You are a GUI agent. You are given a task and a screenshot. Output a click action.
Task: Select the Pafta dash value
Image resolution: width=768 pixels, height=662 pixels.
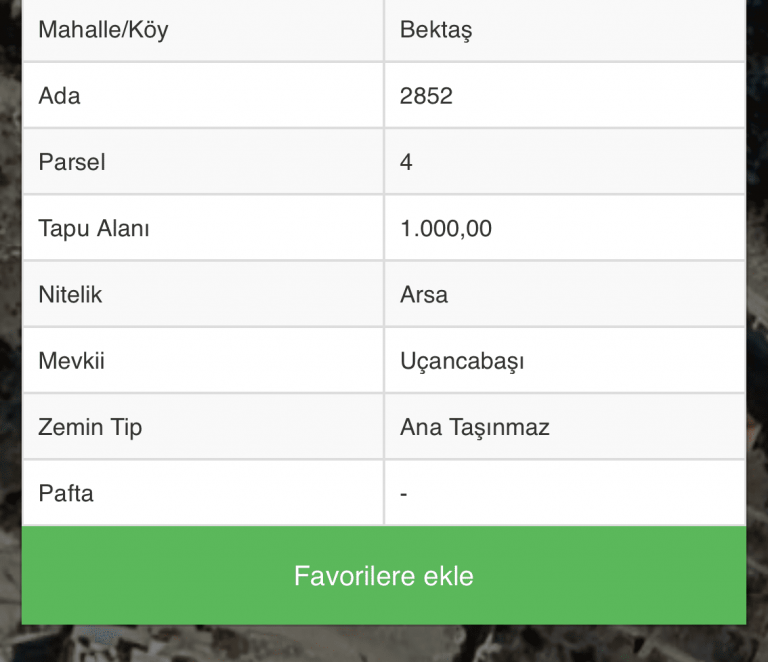[x=404, y=494]
